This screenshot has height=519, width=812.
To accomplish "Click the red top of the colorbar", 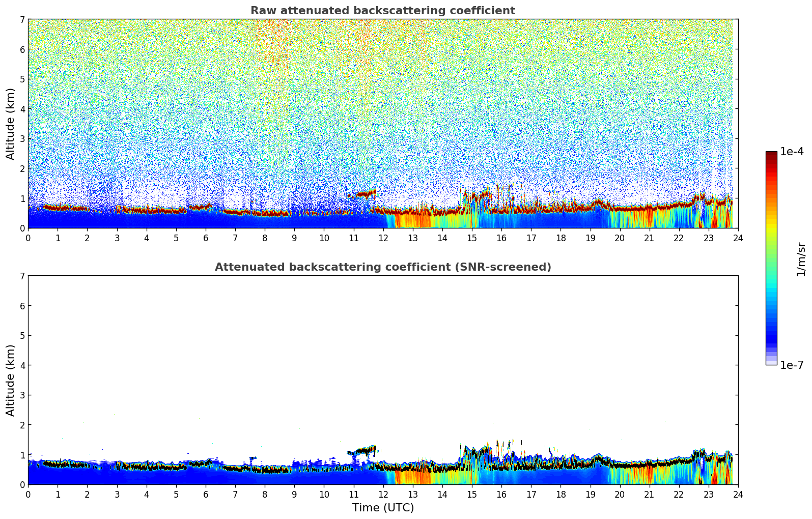I will pos(771,159).
